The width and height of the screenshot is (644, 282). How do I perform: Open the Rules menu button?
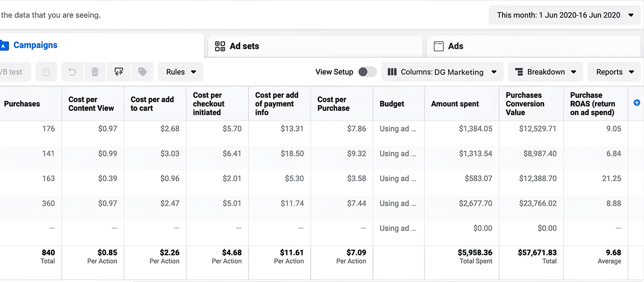point(181,72)
